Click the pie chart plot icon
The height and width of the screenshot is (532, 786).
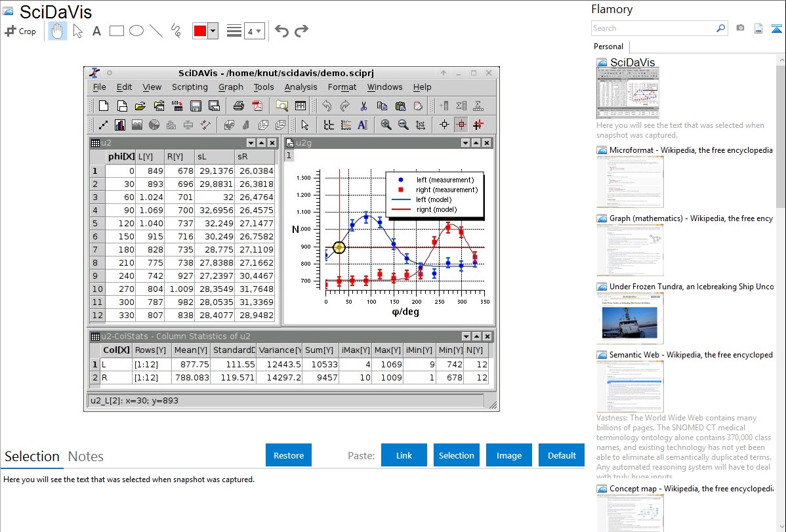[154, 125]
